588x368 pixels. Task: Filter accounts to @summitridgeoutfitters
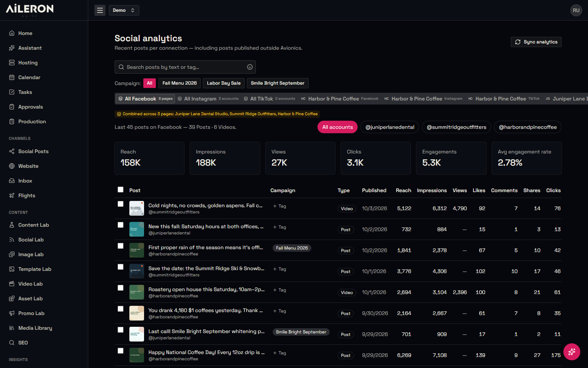pos(456,127)
